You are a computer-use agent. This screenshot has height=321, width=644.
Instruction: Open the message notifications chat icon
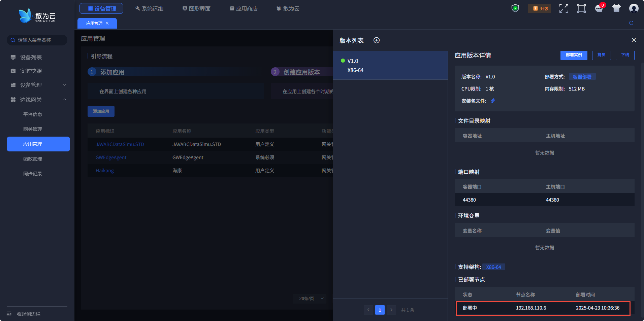click(599, 8)
